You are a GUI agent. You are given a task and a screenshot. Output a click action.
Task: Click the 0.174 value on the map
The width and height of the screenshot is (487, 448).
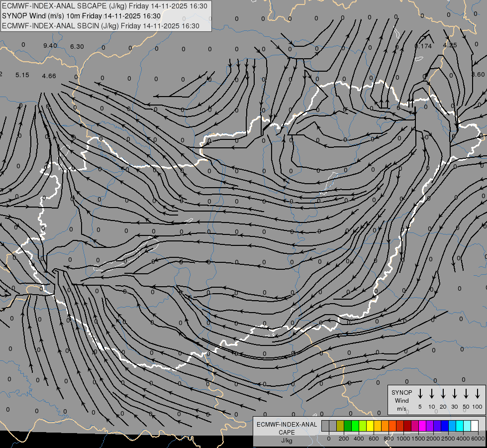[423, 46]
